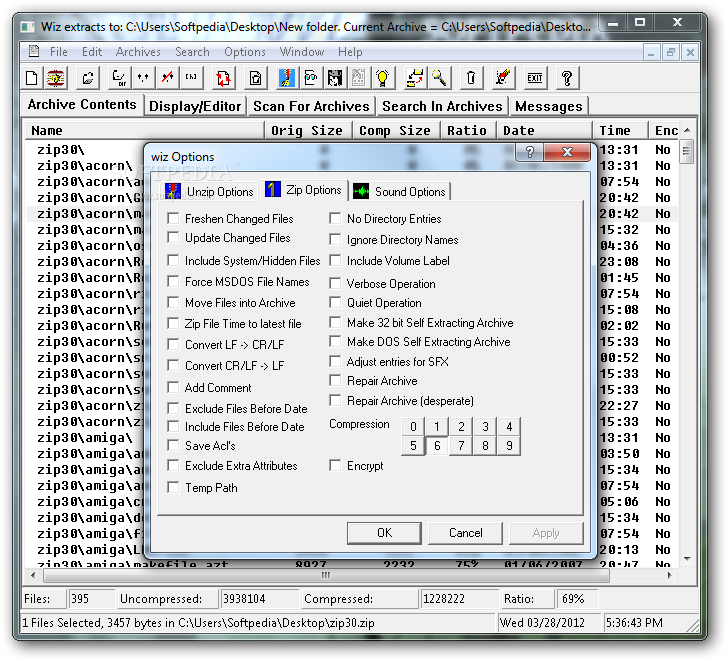Click the red striped emblem toolbar icon

point(56,78)
